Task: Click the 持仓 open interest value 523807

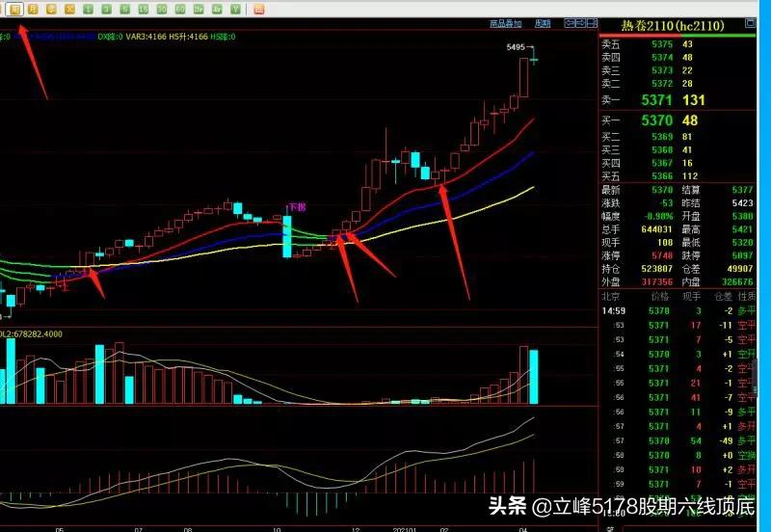Action: click(656, 269)
